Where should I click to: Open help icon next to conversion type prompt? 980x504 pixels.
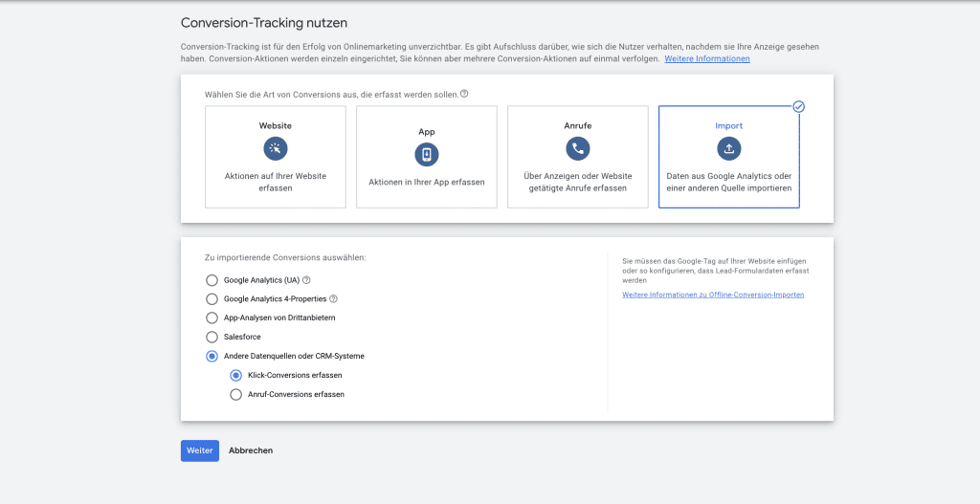(x=464, y=94)
